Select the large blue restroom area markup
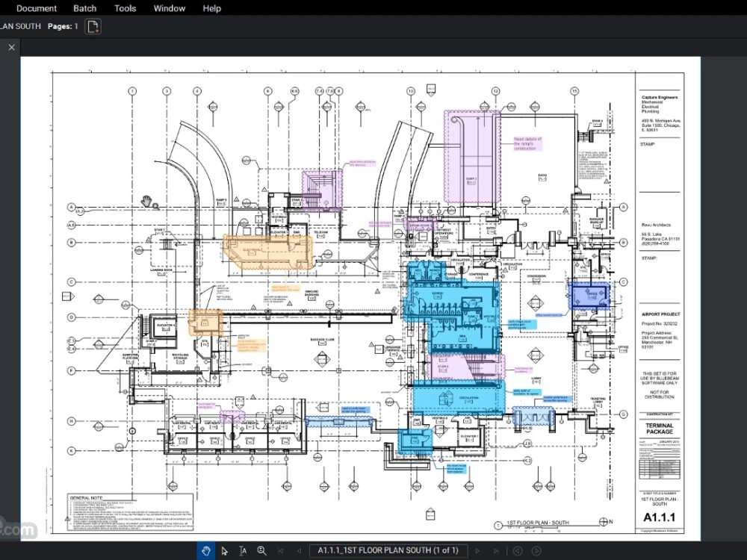747x560 pixels. [x=453, y=308]
